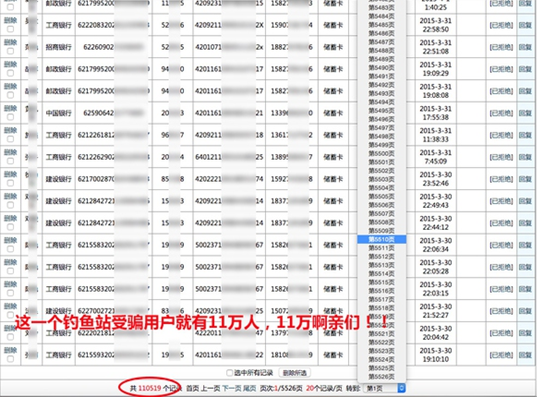537x398 pixels.
Task: Choose 第5526页 in the page list
Action: point(382,376)
